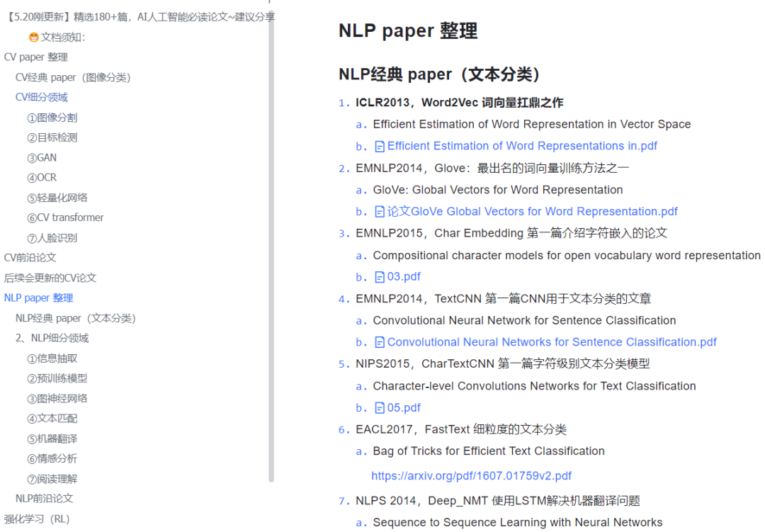The width and height of the screenshot is (765, 532).
Task: Select CV经典 paper（图像分类）outline entry
Action: (x=73, y=78)
